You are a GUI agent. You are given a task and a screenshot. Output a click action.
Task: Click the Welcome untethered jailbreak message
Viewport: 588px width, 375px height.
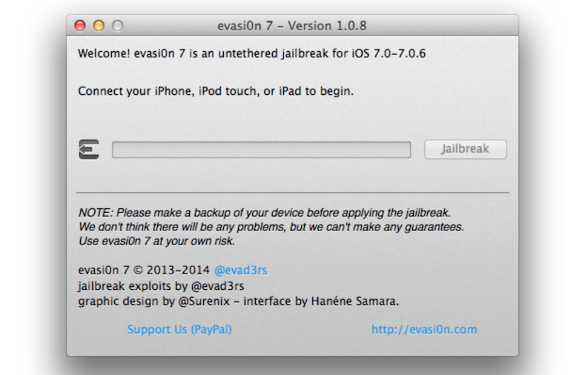251,53
